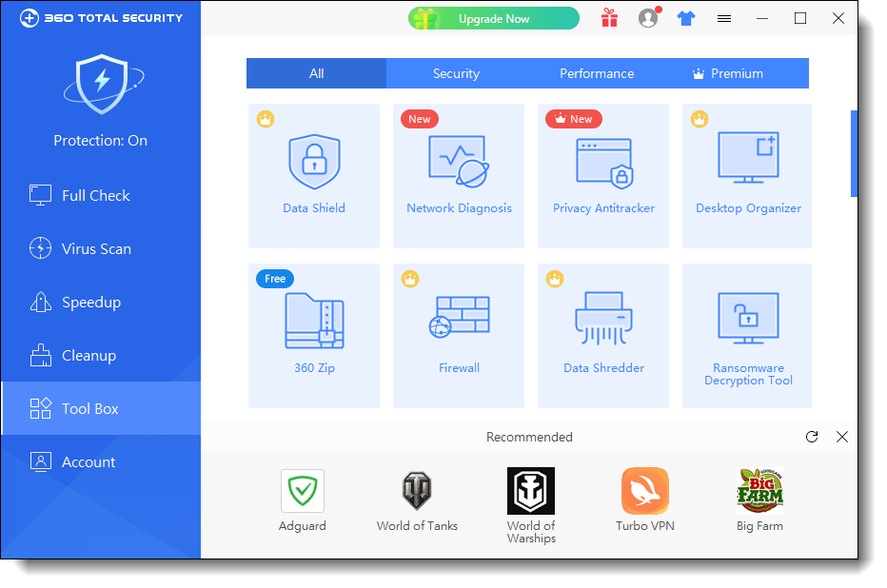Click the 360 Total Security logo
Viewport: 887px width, 588px height.
tap(102, 18)
